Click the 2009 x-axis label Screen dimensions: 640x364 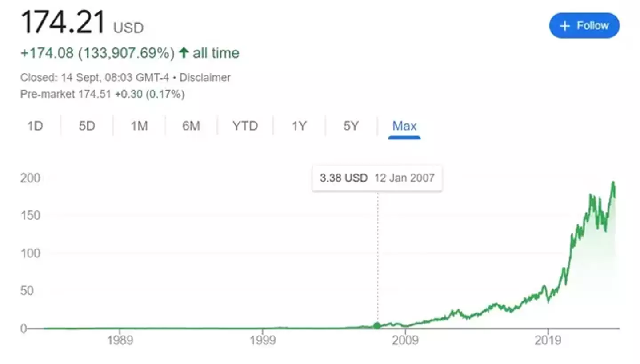[405, 341]
